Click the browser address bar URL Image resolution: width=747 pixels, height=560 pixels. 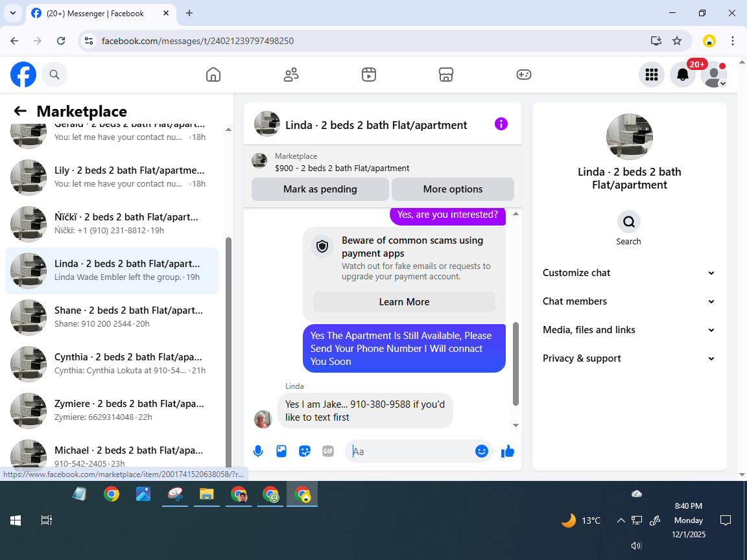click(198, 41)
